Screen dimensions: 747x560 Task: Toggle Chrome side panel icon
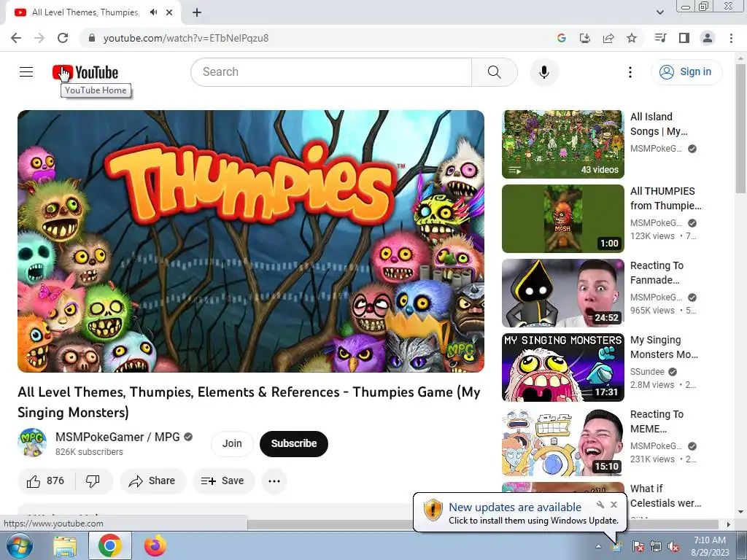(x=684, y=38)
